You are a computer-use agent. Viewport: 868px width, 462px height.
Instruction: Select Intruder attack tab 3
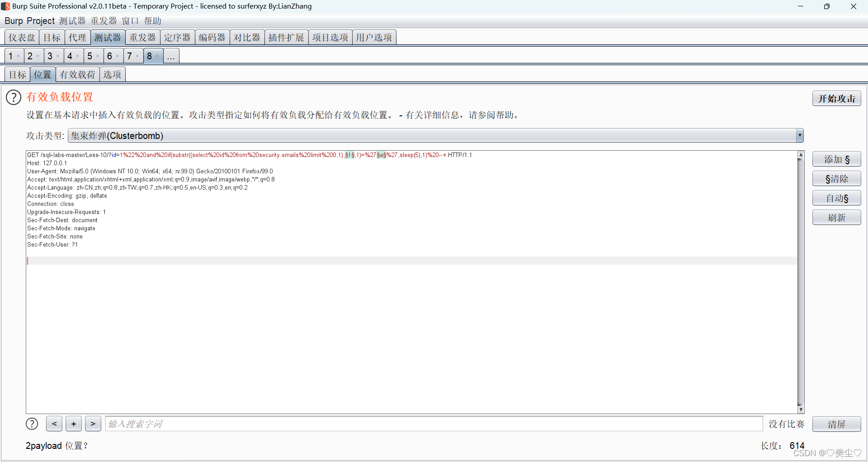coord(50,56)
